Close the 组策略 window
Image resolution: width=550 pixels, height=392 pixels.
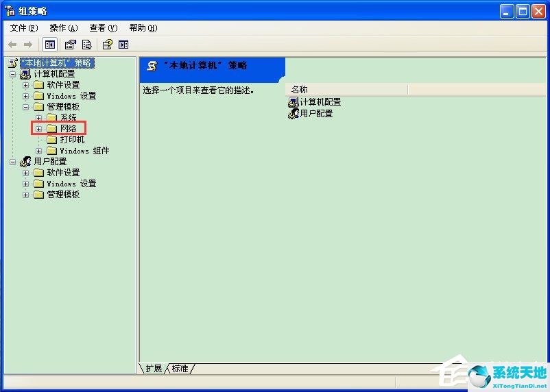(x=538, y=11)
